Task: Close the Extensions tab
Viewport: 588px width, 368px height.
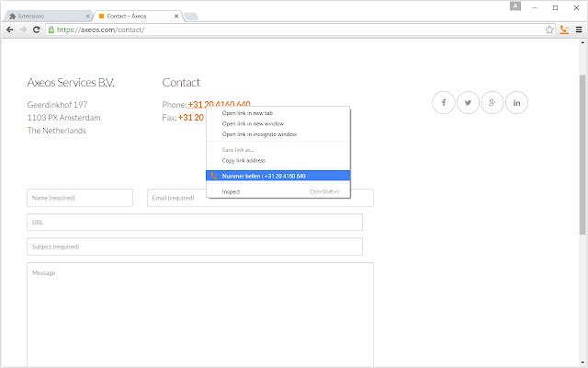Action: 88,17
